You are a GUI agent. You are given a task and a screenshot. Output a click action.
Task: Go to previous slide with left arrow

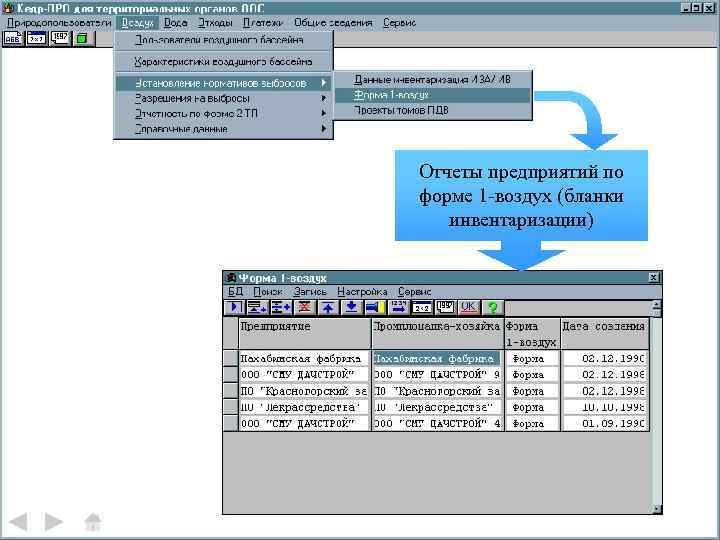(19, 522)
